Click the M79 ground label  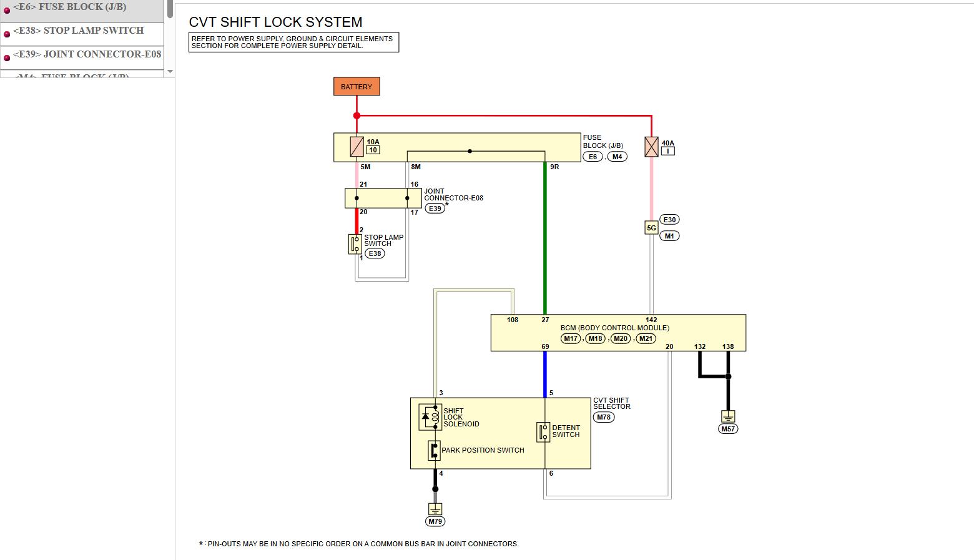435,521
